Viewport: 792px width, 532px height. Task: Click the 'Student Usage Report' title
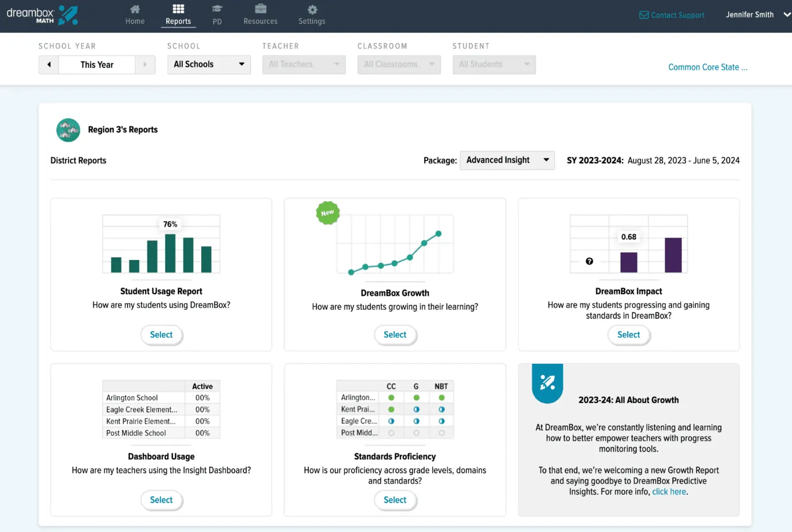pyautogui.click(x=161, y=292)
